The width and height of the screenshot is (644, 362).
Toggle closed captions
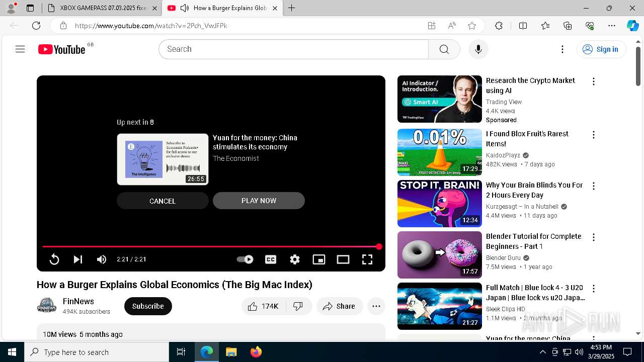(271, 259)
